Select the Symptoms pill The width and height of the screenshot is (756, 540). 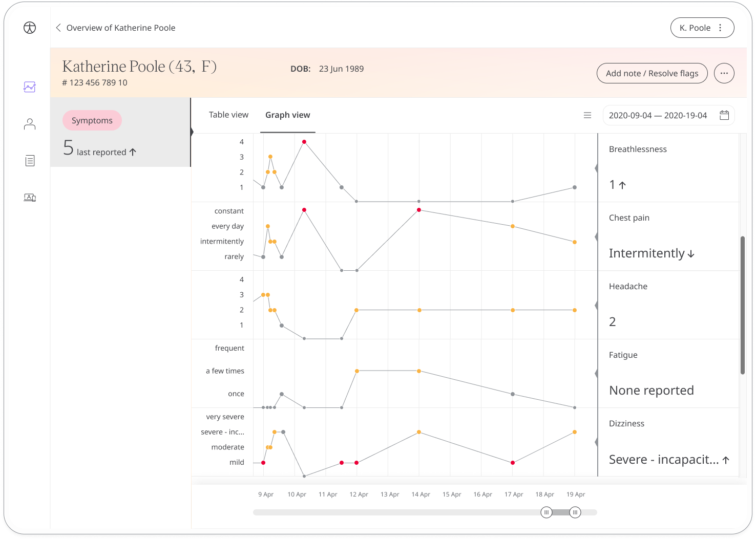point(92,120)
